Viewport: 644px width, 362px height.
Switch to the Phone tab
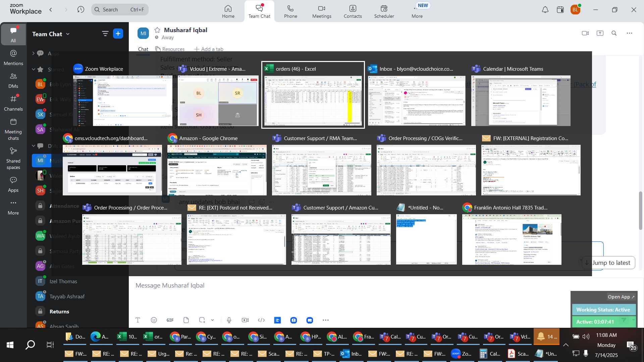(290, 11)
